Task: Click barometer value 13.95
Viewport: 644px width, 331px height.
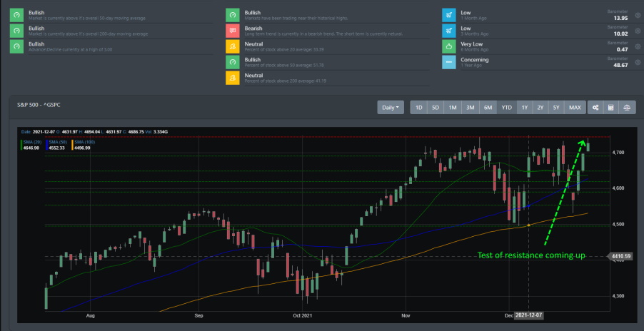Action: (620, 18)
